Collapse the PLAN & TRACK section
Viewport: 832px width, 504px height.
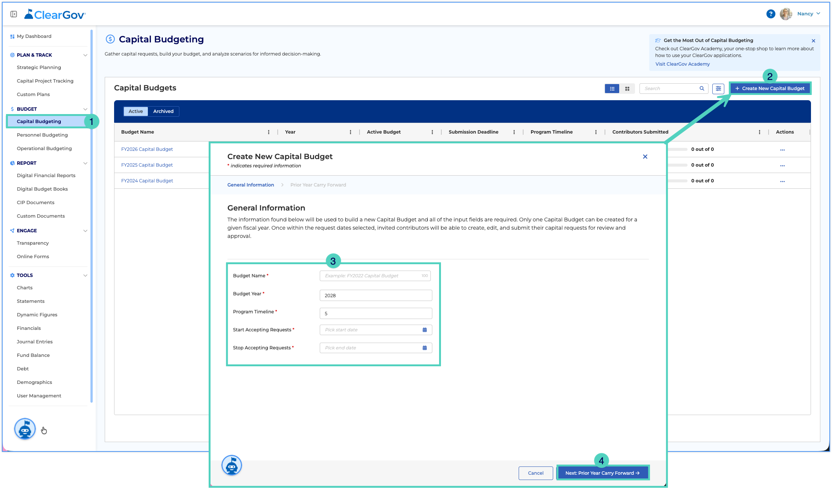point(85,55)
